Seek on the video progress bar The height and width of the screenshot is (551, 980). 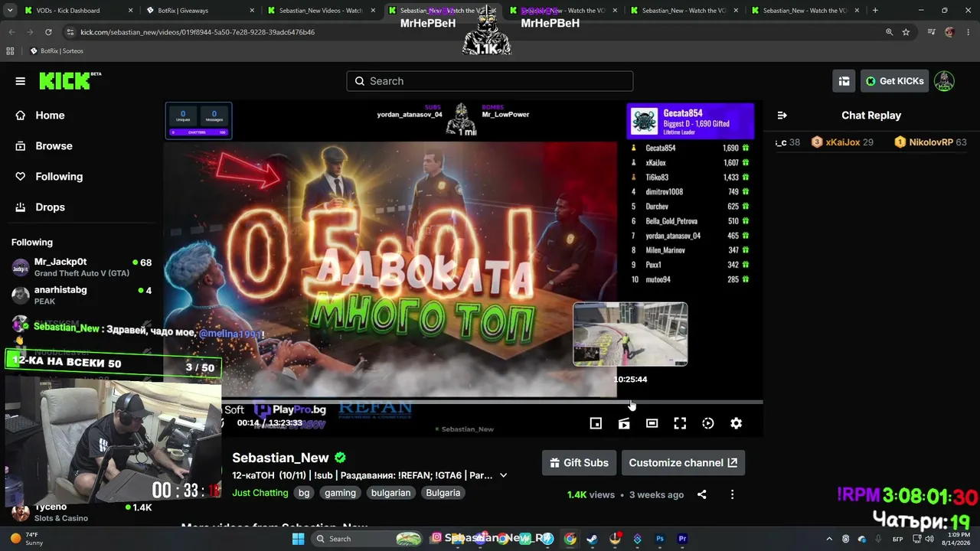pos(492,402)
